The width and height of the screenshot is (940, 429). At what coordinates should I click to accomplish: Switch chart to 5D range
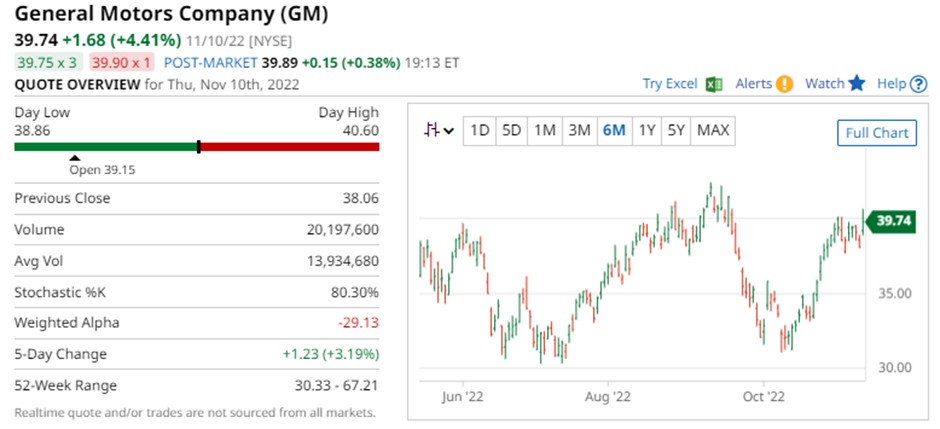pos(512,130)
